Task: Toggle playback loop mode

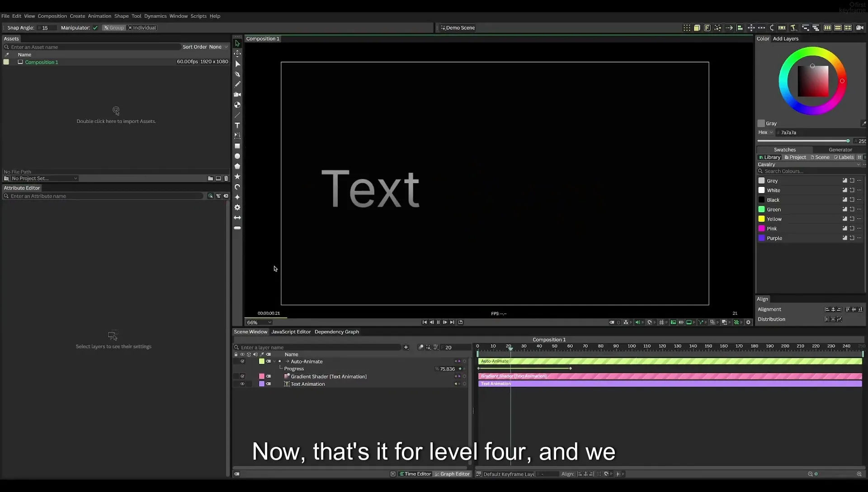Action: coord(460,322)
